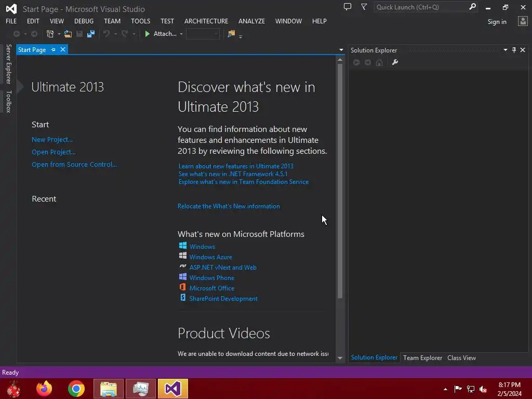This screenshot has width=532, height=399.
Task: Click the Visual Studio logo in title bar
Action: 11,9
